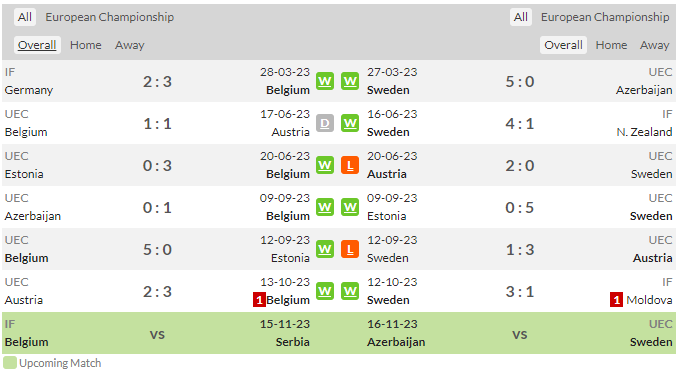Switch left panel to Home matches
This screenshot has width=683, height=392.
pos(86,45)
